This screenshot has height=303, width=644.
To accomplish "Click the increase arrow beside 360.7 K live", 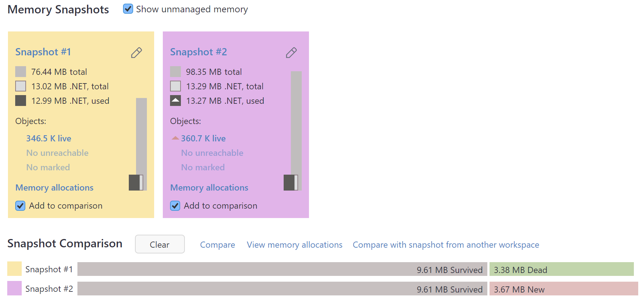I will pos(175,138).
